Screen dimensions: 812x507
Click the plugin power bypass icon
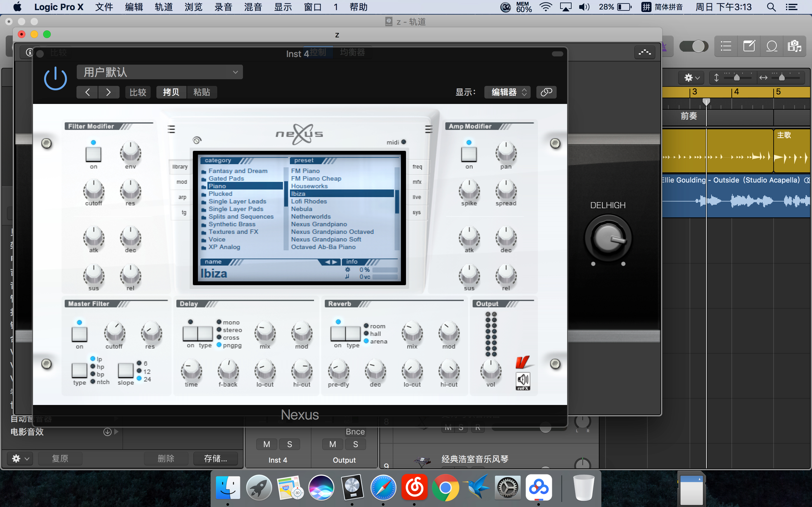coord(56,79)
